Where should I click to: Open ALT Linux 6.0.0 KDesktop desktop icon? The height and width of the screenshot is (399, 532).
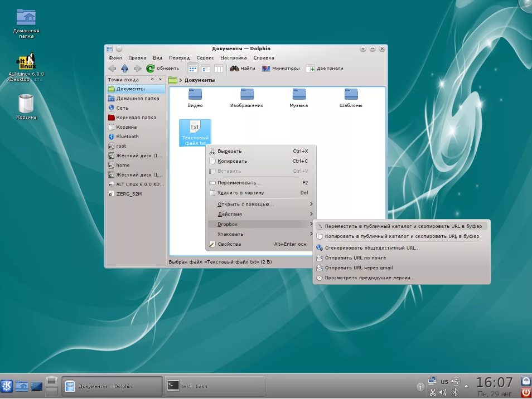pos(26,67)
